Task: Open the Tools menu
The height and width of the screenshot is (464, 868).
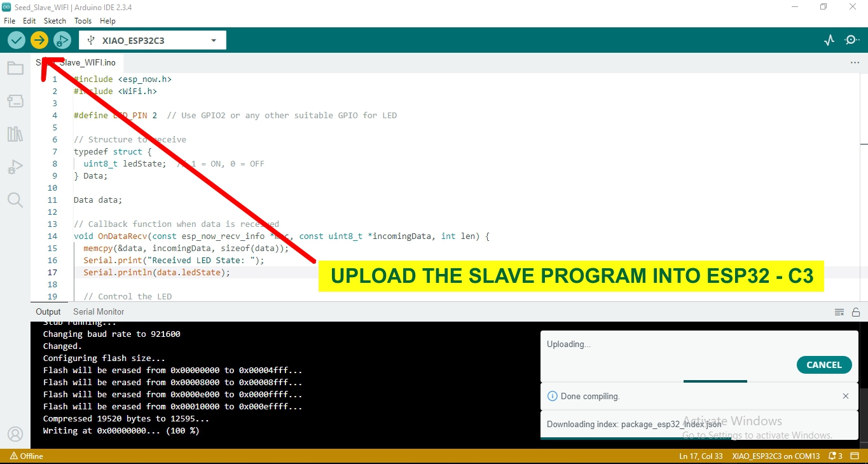Action: point(83,21)
